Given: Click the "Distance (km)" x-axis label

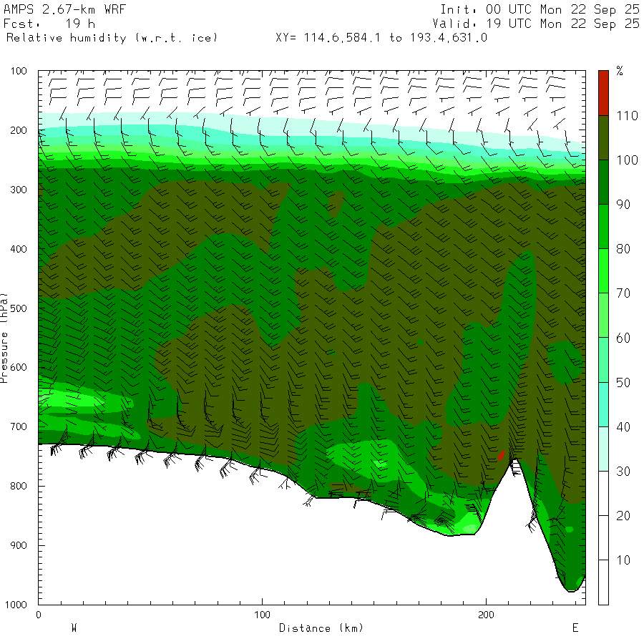Looking at the screenshot, I should (x=321, y=628).
